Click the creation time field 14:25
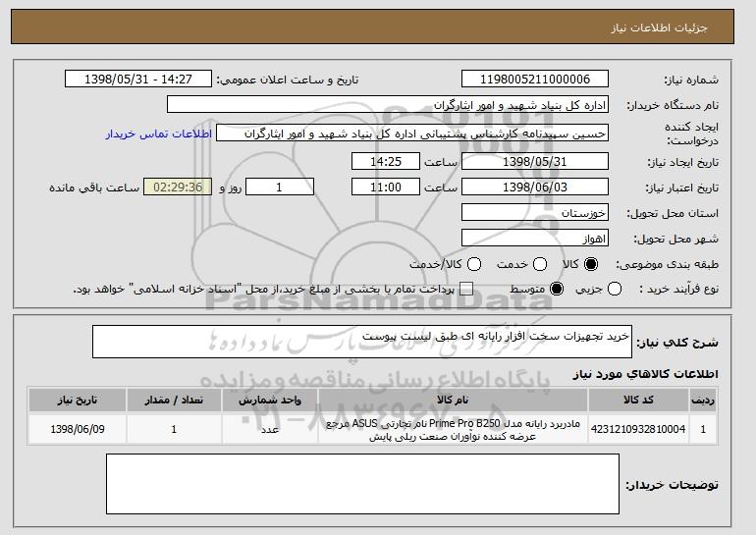 (x=386, y=161)
